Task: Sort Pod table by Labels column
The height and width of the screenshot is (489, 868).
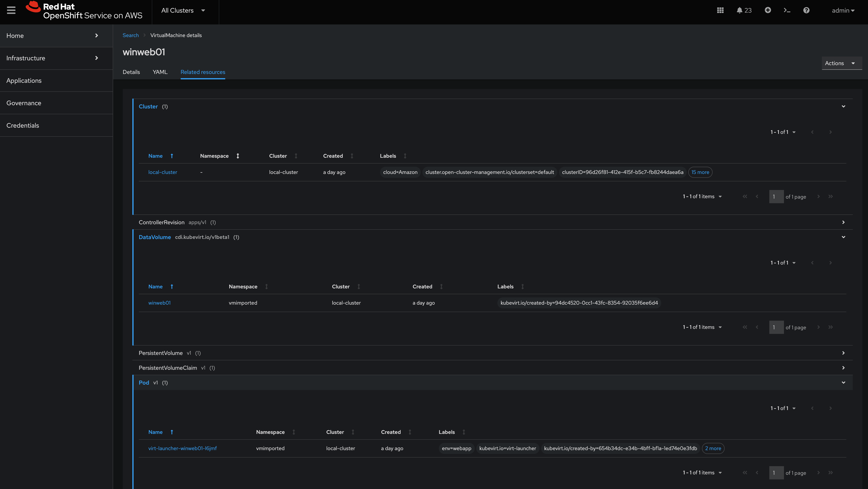Action: tap(464, 432)
